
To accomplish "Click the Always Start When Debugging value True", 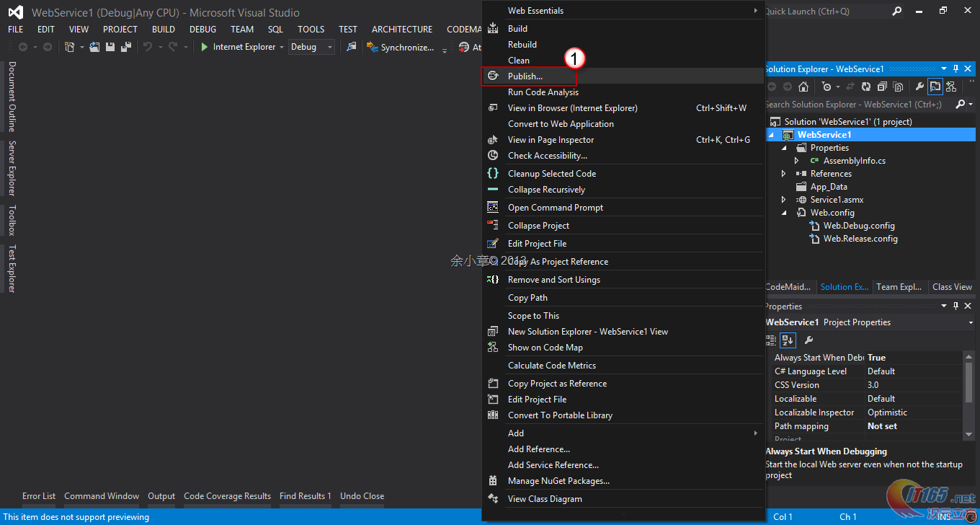I will (x=914, y=358).
